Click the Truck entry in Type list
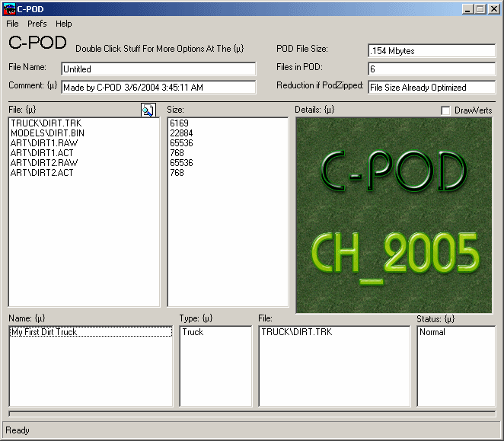Image resolution: width=504 pixels, height=441 pixels. pyautogui.click(x=193, y=332)
